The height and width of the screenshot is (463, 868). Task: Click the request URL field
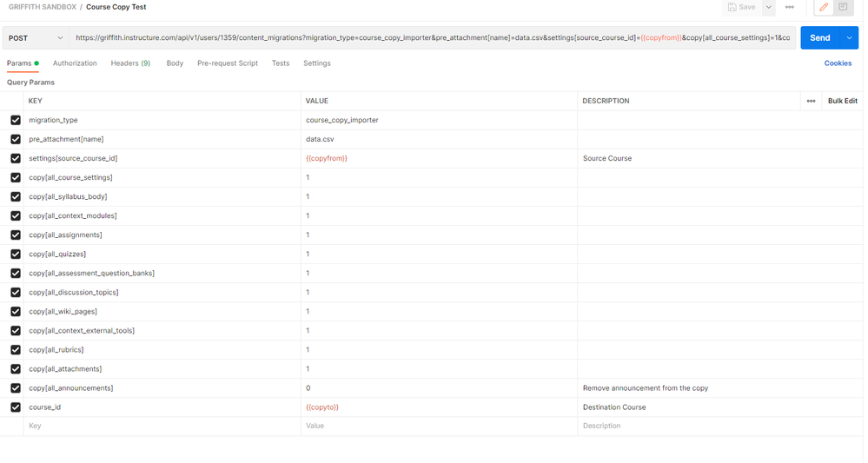tap(433, 38)
